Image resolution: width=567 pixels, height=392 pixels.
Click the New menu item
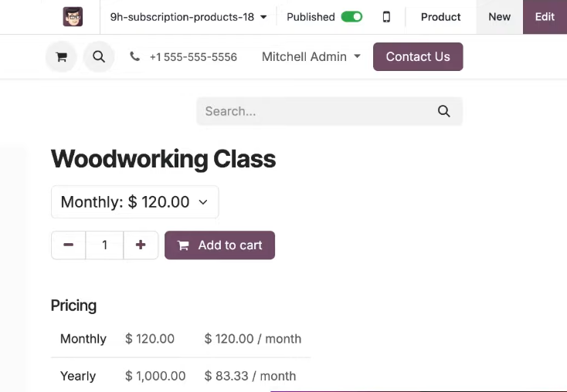499,17
